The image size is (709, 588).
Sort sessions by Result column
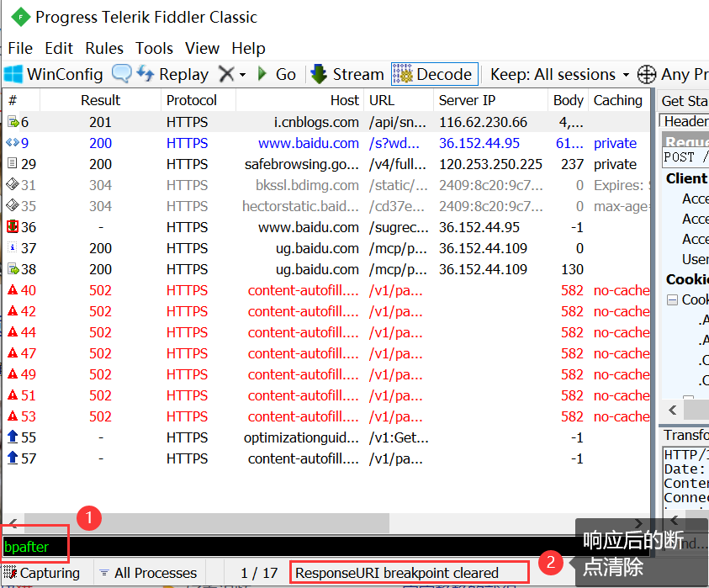(x=100, y=100)
